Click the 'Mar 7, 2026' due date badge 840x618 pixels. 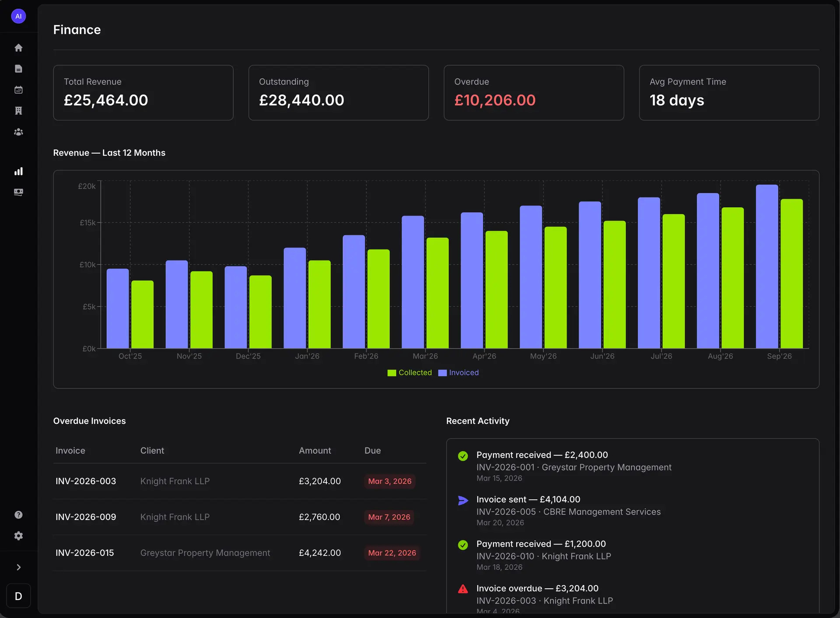click(389, 517)
